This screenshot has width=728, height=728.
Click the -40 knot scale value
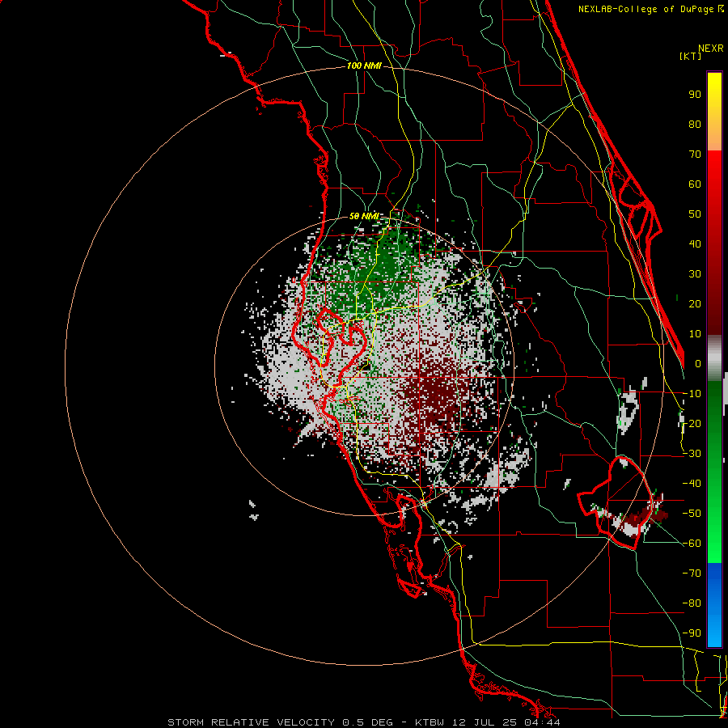tap(692, 484)
